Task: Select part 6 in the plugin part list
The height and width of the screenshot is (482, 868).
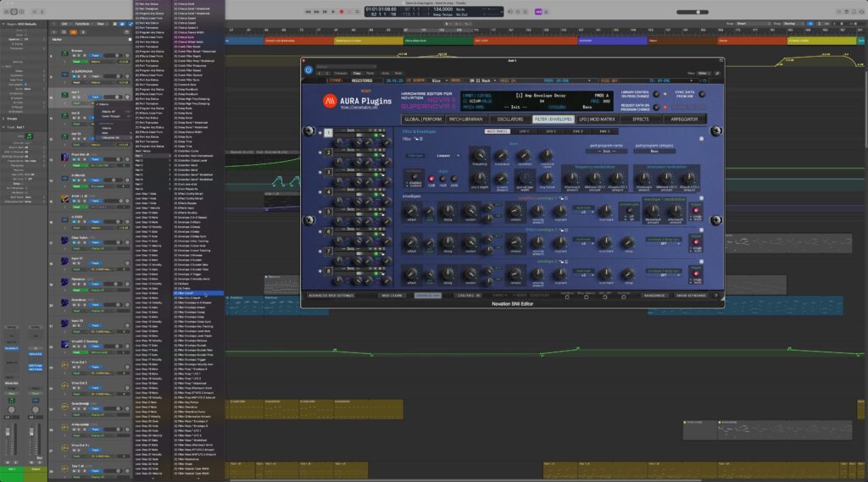Action: pyautogui.click(x=328, y=232)
